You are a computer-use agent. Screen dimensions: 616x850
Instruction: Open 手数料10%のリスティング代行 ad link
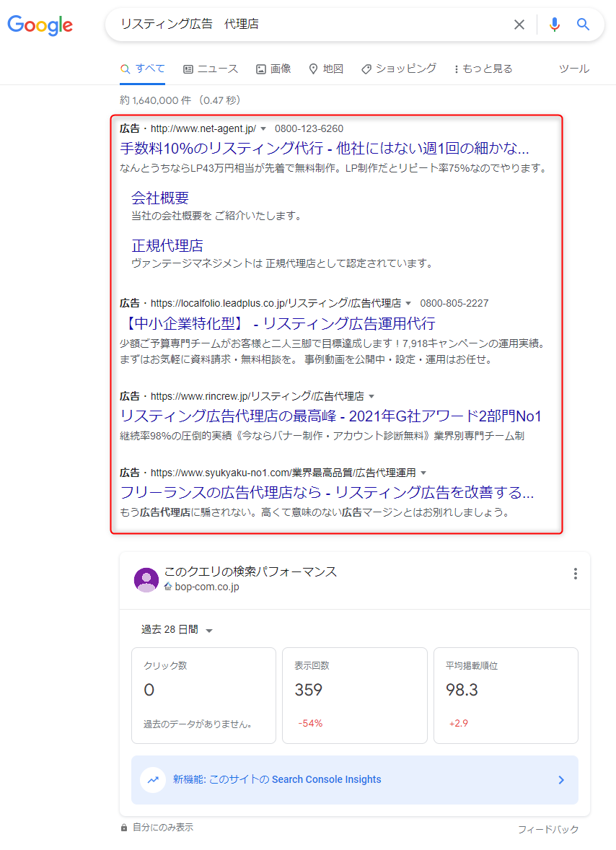click(x=325, y=148)
